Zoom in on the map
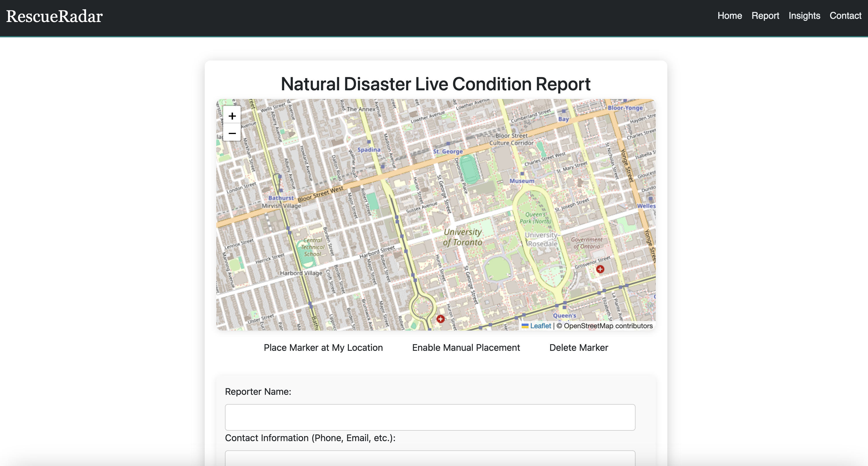Screen dimensions: 868x466 232,116
